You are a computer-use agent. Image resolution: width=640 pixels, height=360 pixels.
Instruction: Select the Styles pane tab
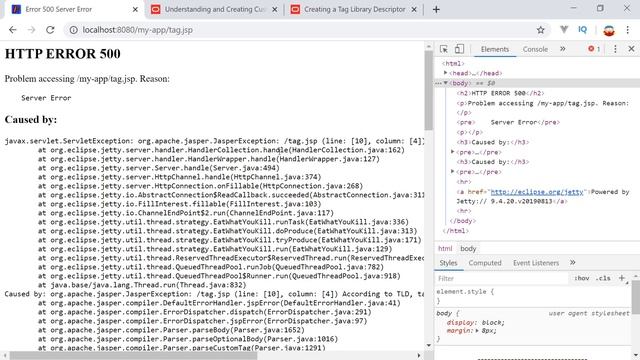tap(448, 263)
